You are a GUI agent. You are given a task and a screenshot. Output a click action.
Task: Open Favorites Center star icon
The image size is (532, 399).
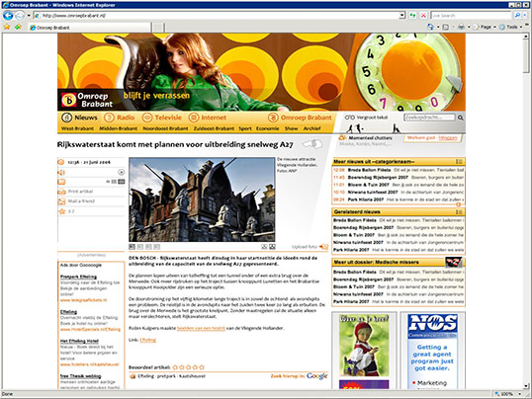[x=7, y=27]
